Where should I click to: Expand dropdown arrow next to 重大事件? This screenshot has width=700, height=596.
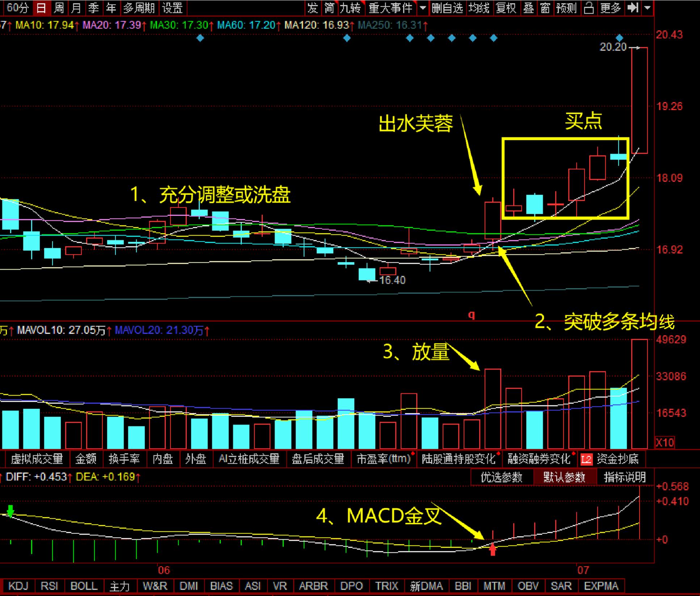422,8
